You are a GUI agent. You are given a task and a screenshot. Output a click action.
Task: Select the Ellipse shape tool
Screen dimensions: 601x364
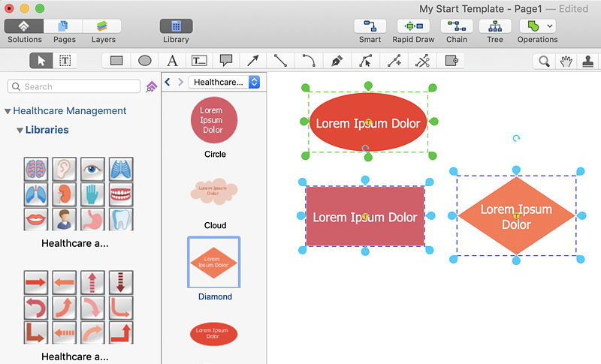[x=145, y=61]
